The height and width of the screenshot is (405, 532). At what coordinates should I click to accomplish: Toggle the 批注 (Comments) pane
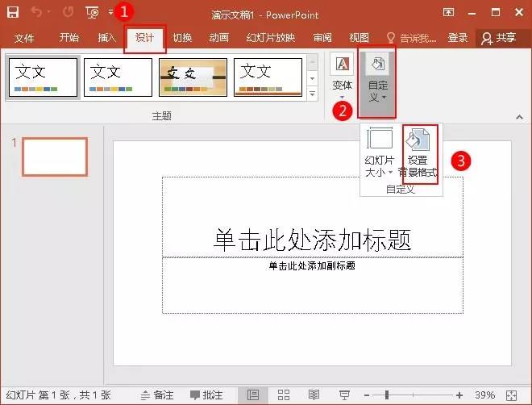tap(206, 395)
